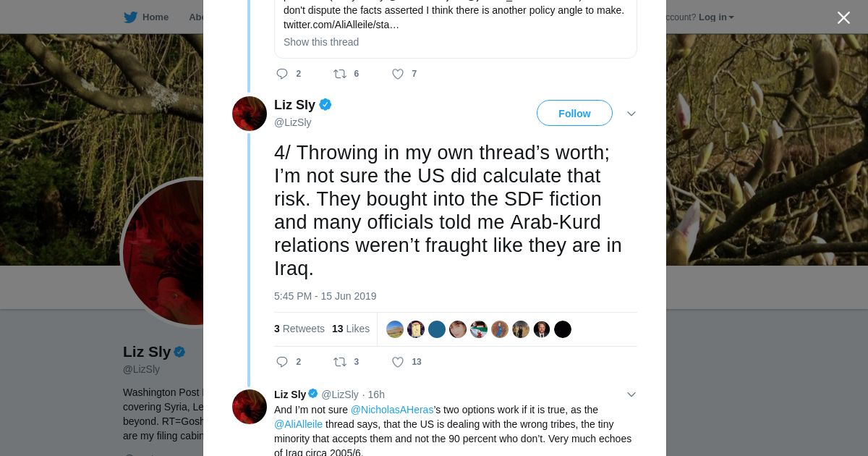Image resolution: width=868 pixels, height=456 pixels.
Task: Open options chevron on the 16h reply
Action: pyautogui.click(x=631, y=394)
